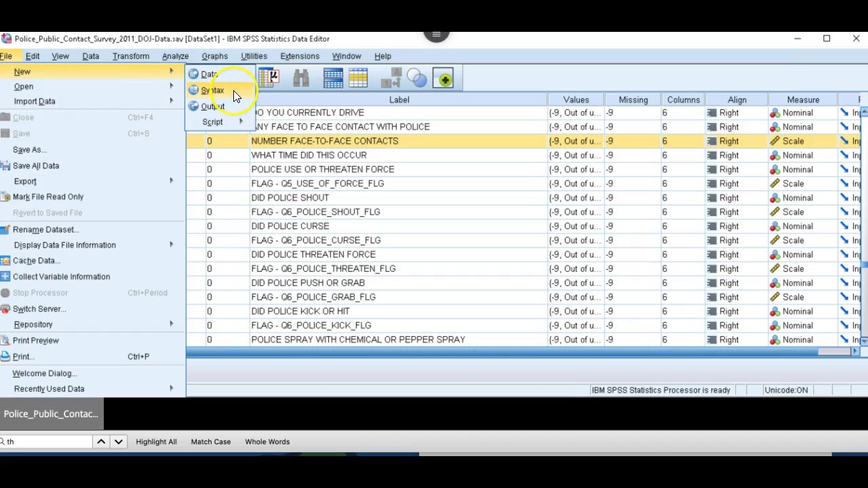Click the Measure column header

point(803,100)
